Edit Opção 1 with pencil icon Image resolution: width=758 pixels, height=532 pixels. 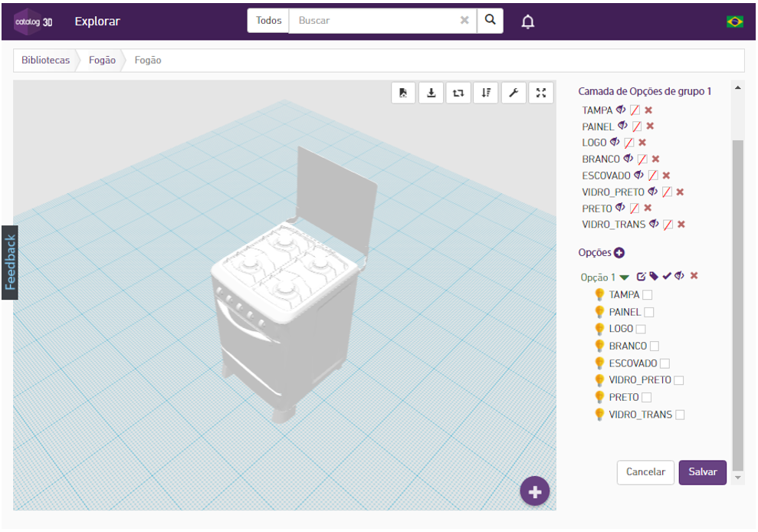[x=641, y=276]
